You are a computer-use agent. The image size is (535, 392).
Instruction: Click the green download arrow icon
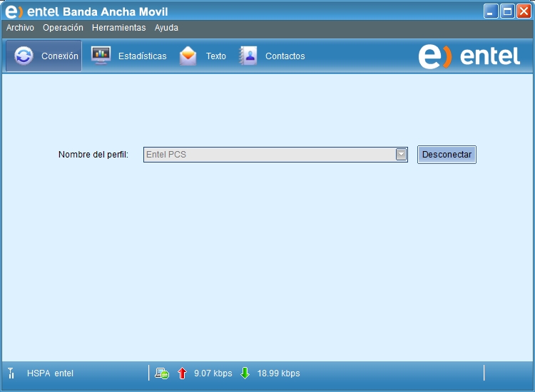[x=245, y=373]
